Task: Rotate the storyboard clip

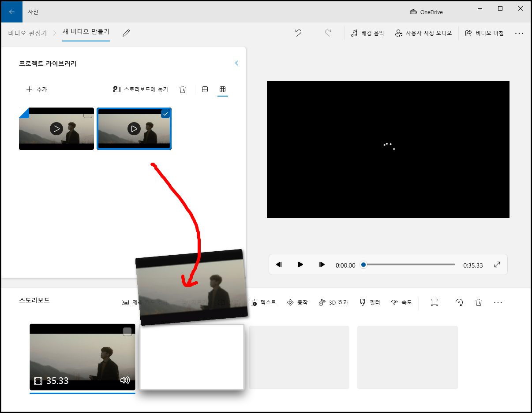Action: (x=459, y=302)
